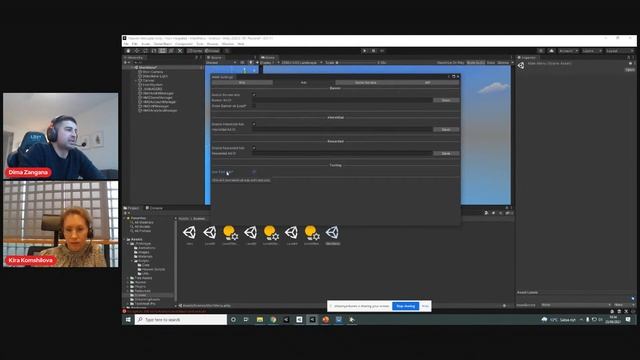Switch to the Console tab
This screenshot has width=640, height=360.
155,208
